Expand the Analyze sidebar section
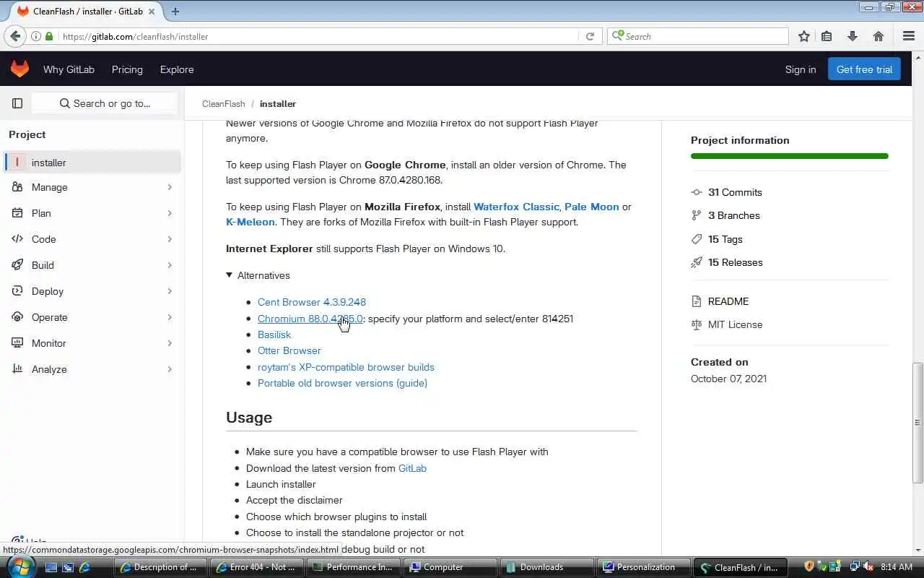This screenshot has height=578, width=924. pyautogui.click(x=92, y=369)
